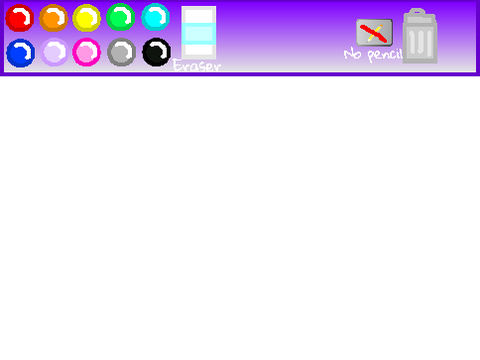Select the black paint color
Image resolution: width=480 pixels, height=360 pixels.
click(x=157, y=52)
